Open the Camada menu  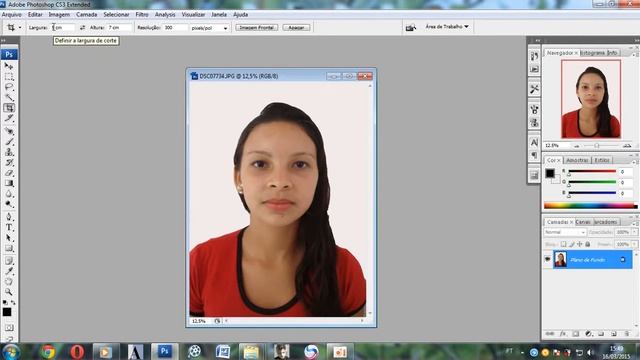click(x=87, y=14)
